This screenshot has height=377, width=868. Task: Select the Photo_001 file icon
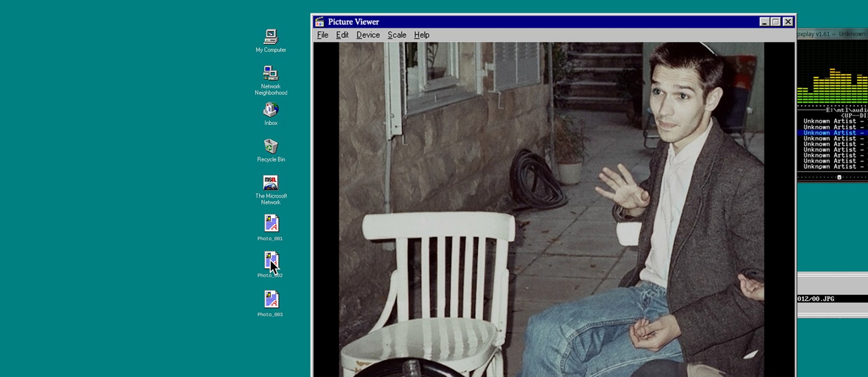(271, 224)
